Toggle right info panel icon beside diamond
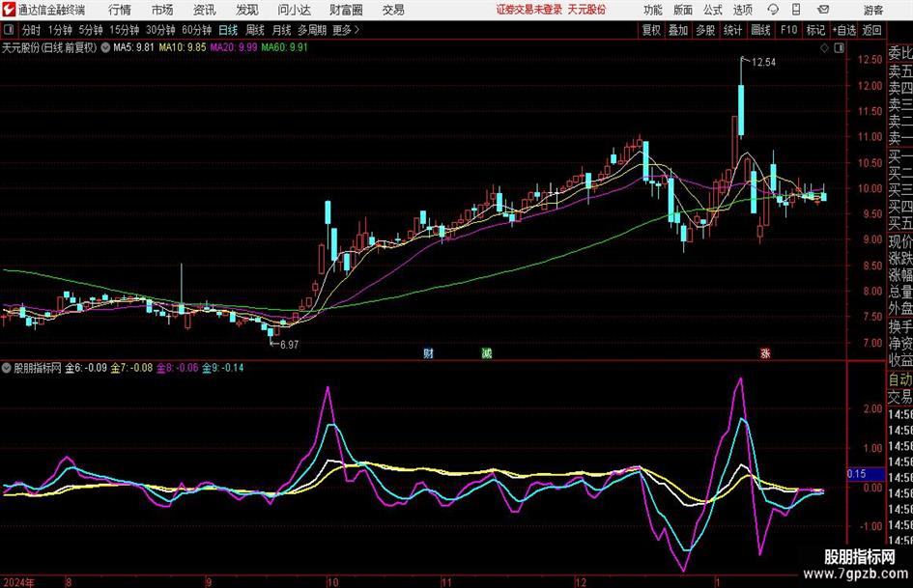913x588 pixels. [x=839, y=48]
